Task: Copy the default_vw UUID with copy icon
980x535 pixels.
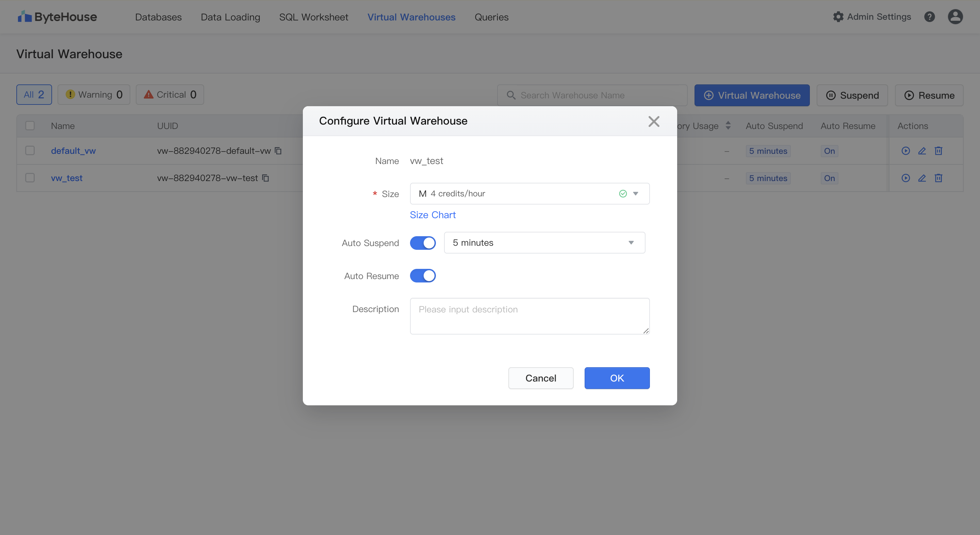Action: 278,151
